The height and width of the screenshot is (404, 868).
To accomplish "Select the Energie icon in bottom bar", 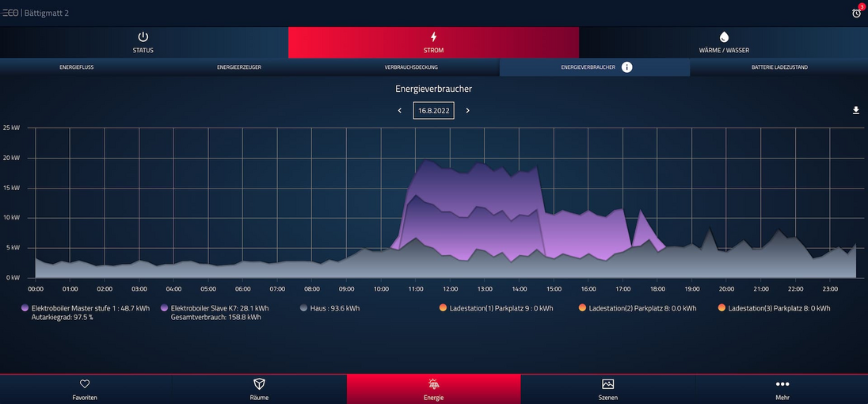I will [x=433, y=384].
